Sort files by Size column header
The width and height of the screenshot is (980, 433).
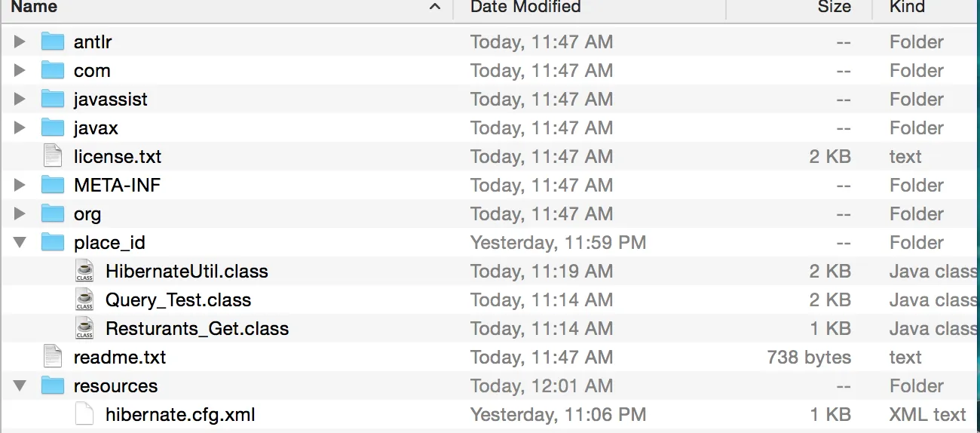pos(834,7)
